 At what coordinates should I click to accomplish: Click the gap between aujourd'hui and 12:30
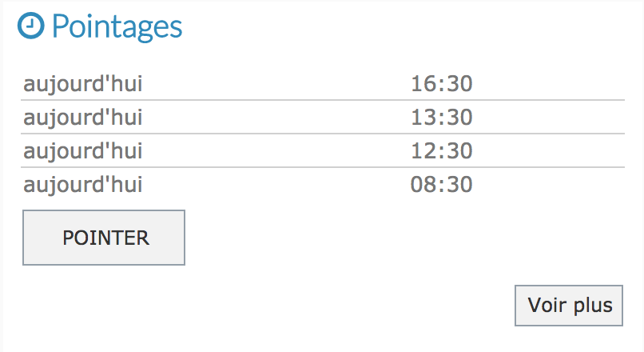point(276,151)
